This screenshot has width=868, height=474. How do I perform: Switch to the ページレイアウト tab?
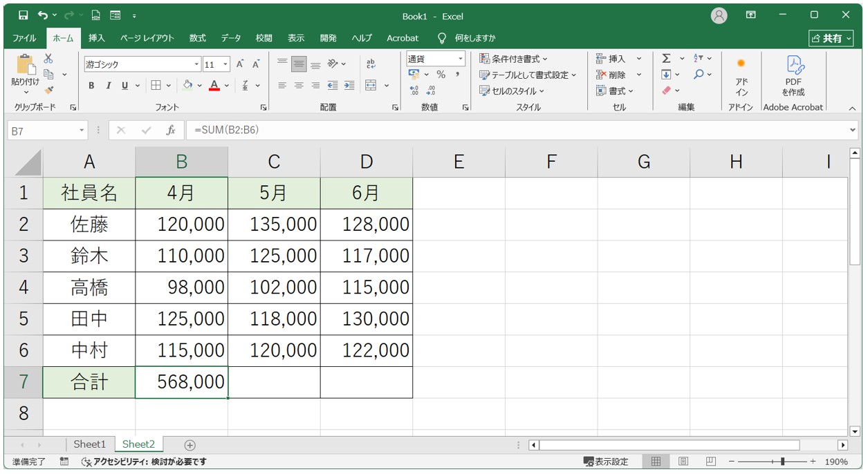pos(147,38)
